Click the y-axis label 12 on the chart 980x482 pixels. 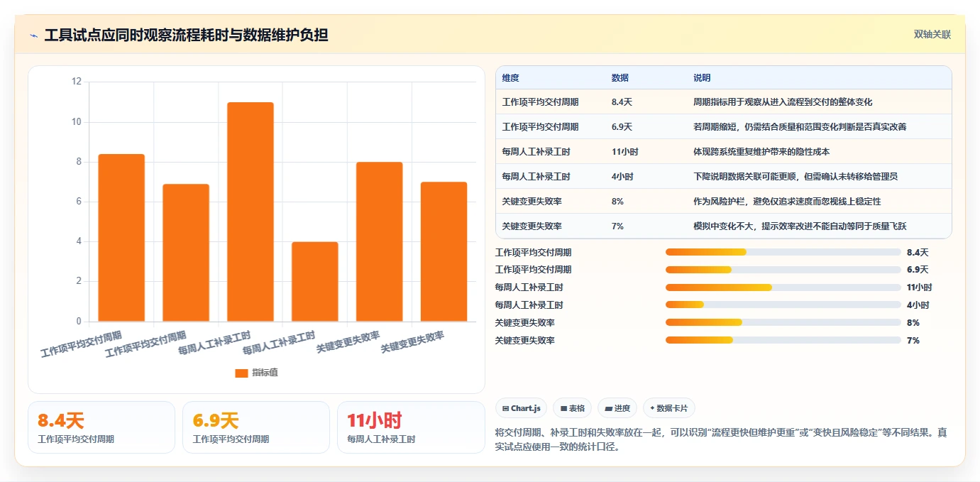pos(77,82)
